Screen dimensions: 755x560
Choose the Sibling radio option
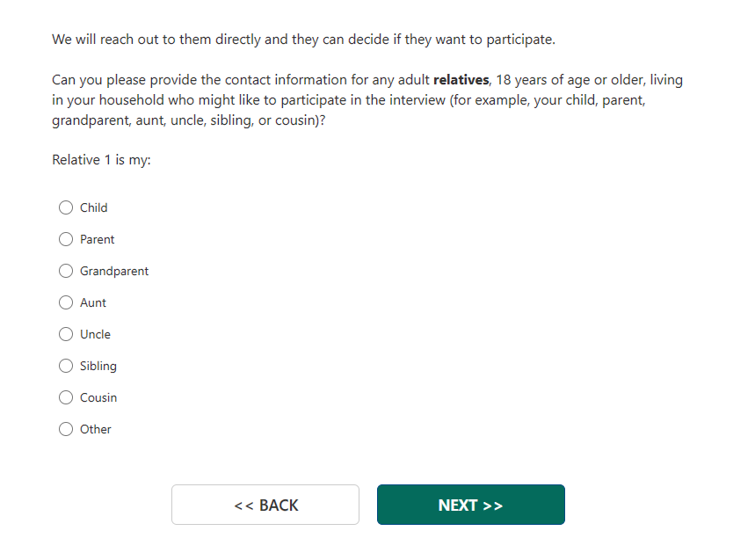pyautogui.click(x=66, y=366)
